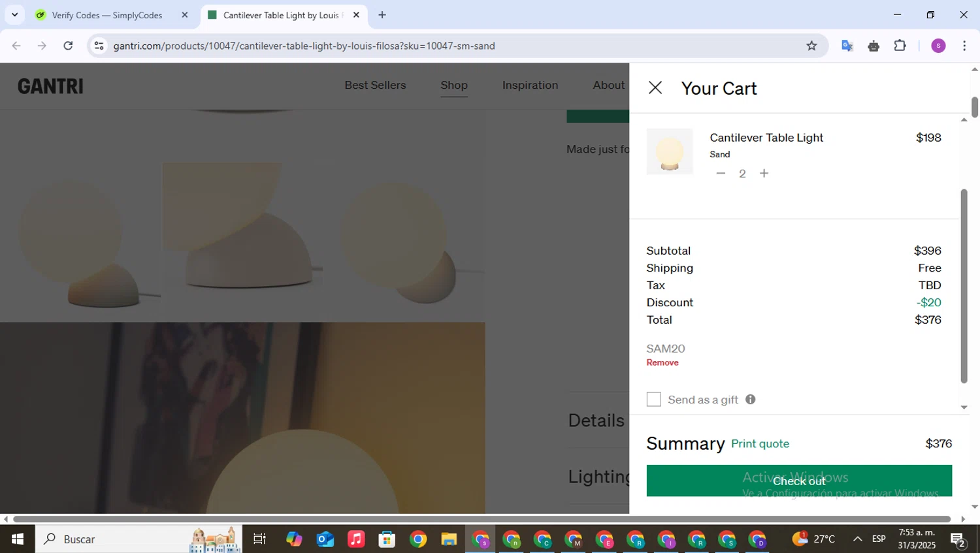Open the Extensions puzzle menu
This screenshot has width=980, height=553.
(x=900, y=46)
